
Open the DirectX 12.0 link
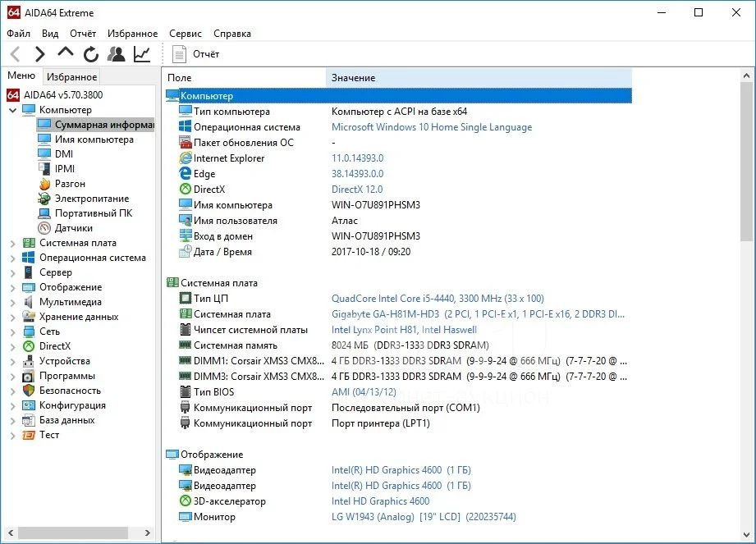[357, 190]
